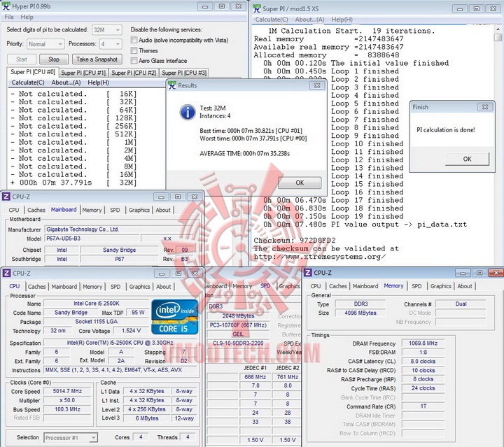The image size is (504, 447).
Task: Open the digits of pi 32M dropdown
Action: click(106, 30)
